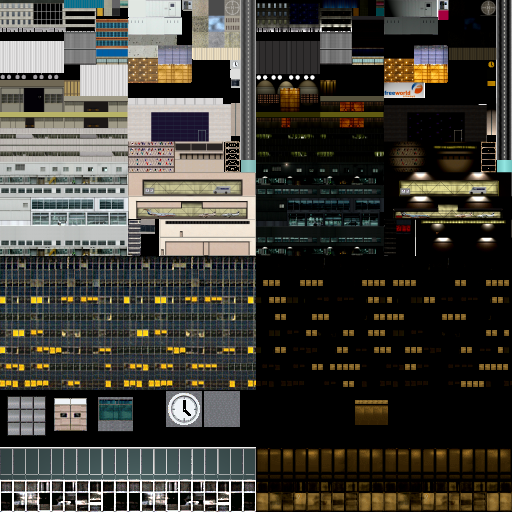The height and width of the screenshot is (512, 512).
Task: Select the cyan square below daytime road strip
Action: pos(248,166)
